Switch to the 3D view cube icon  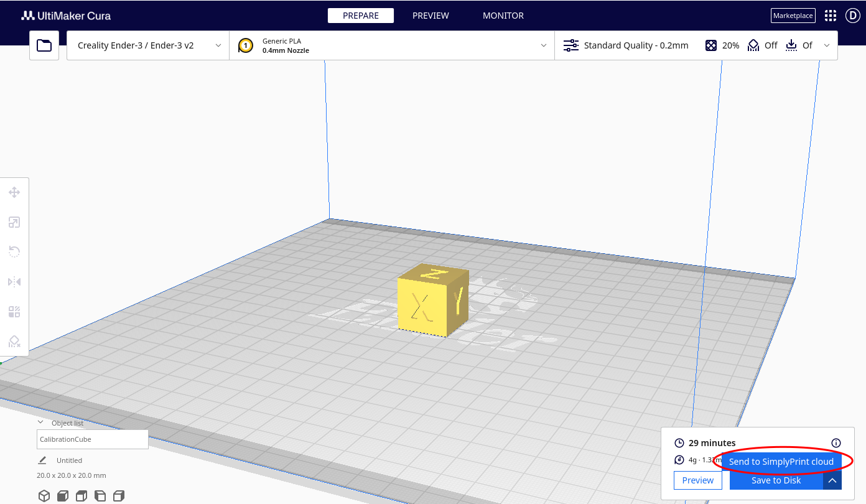click(x=44, y=496)
